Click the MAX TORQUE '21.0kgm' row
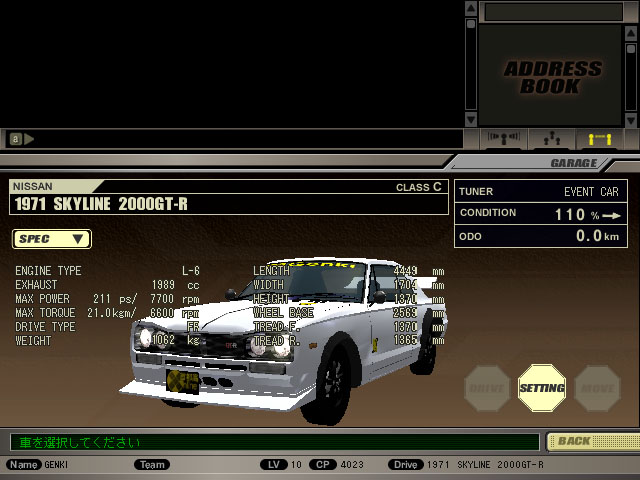This screenshot has width=640, height=480. pos(107,313)
